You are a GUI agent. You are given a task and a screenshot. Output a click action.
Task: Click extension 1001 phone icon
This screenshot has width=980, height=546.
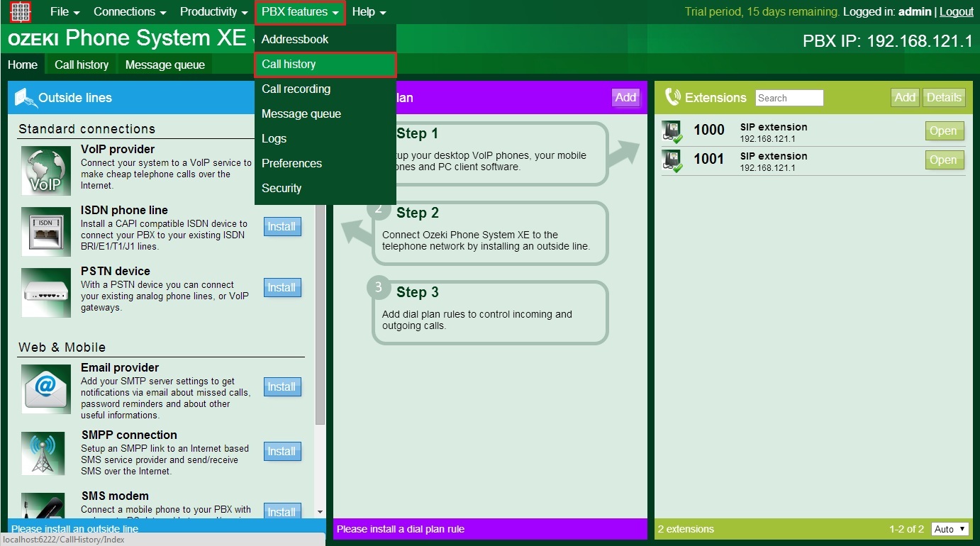coord(672,160)
